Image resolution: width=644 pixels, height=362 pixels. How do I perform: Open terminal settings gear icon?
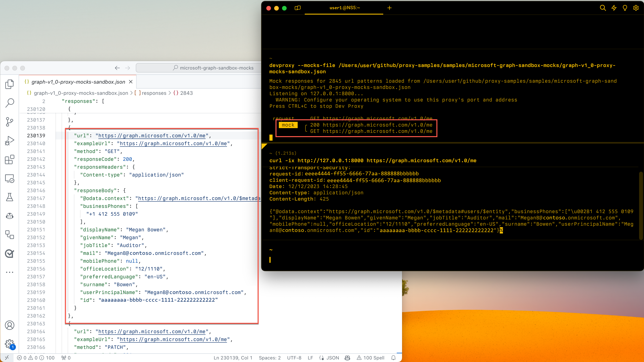pos(636,8)
